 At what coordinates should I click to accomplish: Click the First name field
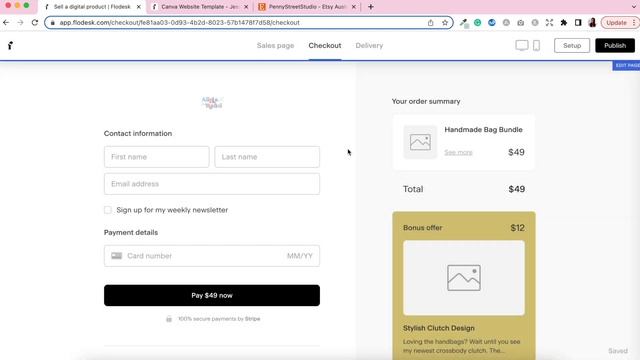click(157, 157)
